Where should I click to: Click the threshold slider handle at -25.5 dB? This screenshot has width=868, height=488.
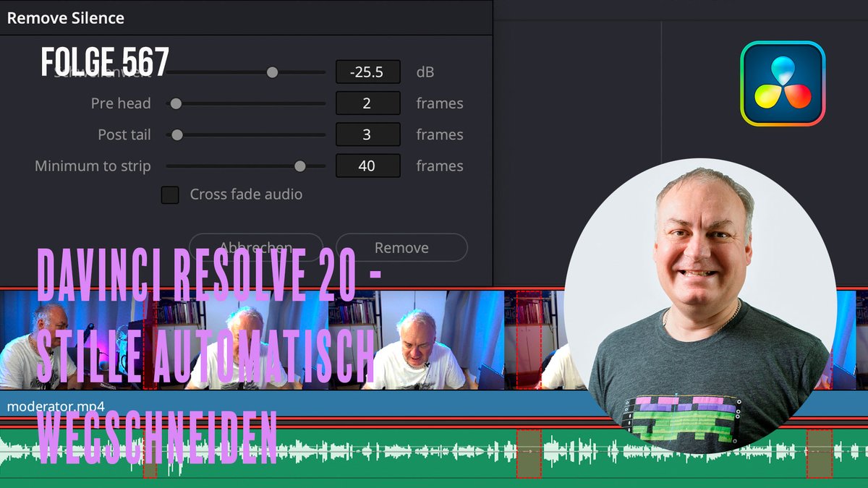pyautogui.click(x=272, y=72)
